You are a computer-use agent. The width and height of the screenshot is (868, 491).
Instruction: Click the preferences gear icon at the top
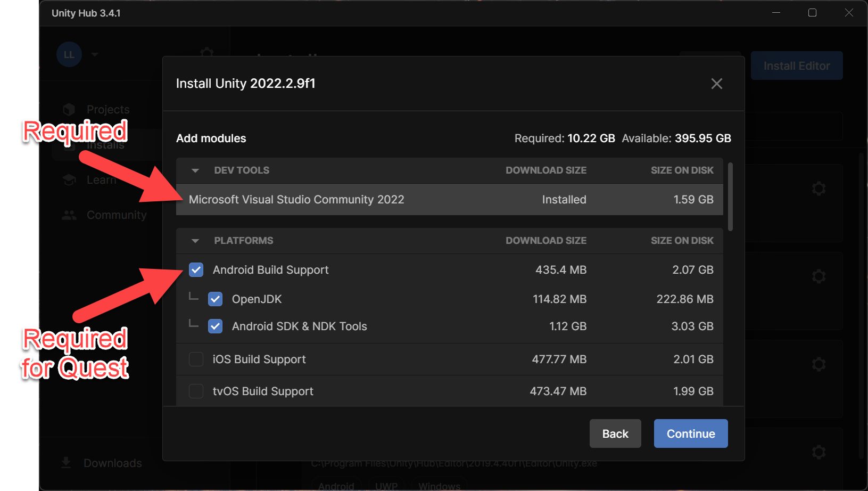pyautogui.click(x=206, y=52)
